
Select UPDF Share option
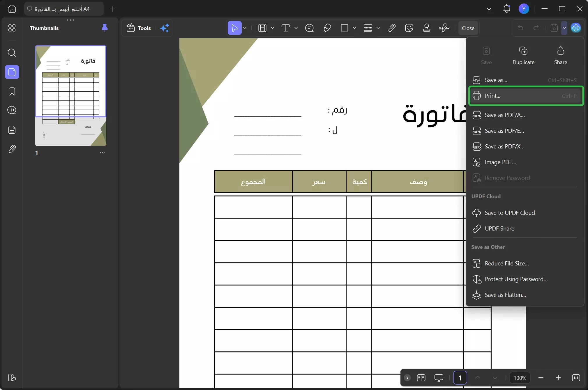click(525, 228)
